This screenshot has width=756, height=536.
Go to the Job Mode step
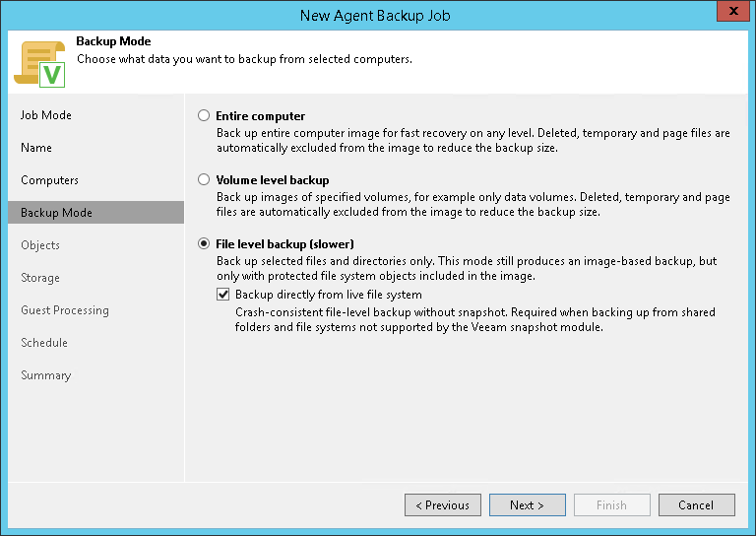(x=46, y=115)
